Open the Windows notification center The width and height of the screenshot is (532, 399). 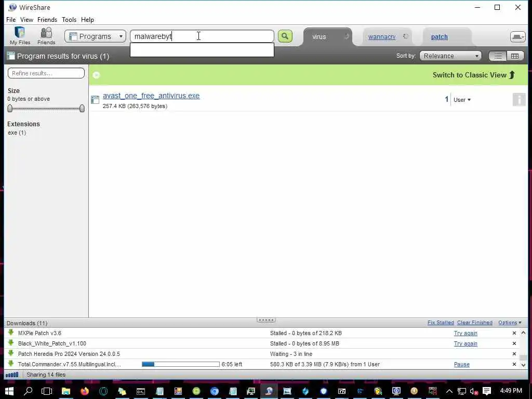pyautogui.click(x=487, y=391)
